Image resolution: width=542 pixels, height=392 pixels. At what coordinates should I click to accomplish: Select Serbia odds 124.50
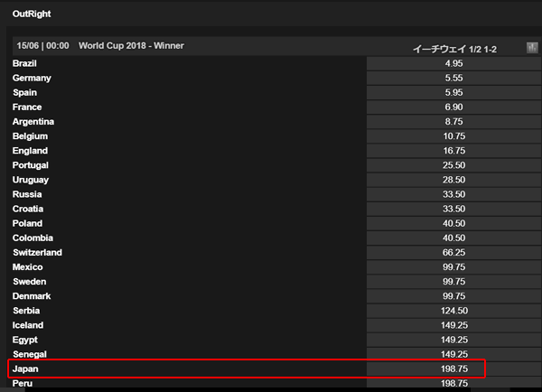pyautogui.click(x=453, y=311)
